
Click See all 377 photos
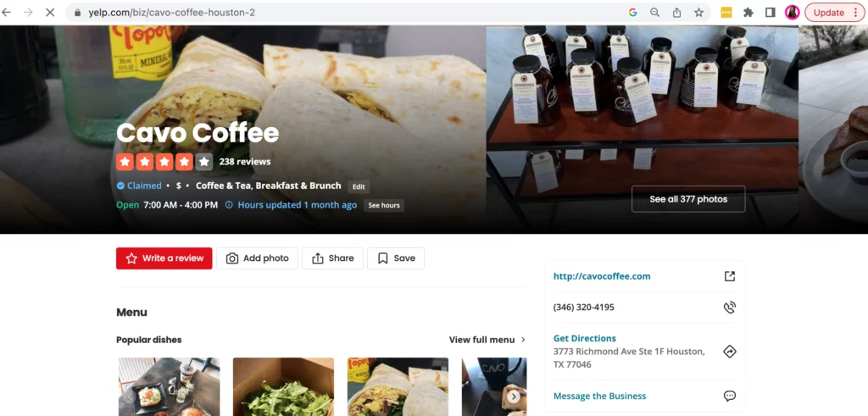point(688,199)
